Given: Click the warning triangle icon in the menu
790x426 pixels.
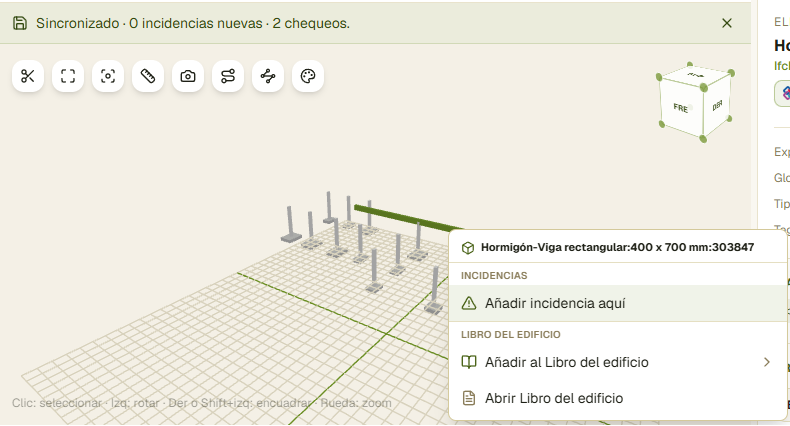Looking at the screenshot, I should pos(469,303).
